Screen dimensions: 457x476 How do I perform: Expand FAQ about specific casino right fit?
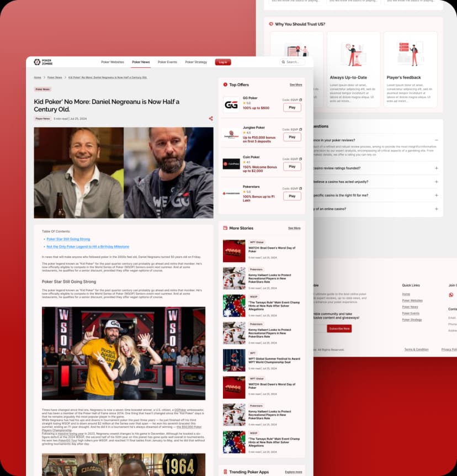(437, 195)
